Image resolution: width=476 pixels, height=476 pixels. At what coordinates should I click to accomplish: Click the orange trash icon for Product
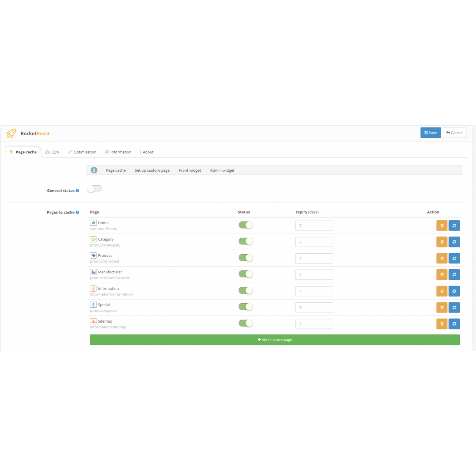[442, 258]
